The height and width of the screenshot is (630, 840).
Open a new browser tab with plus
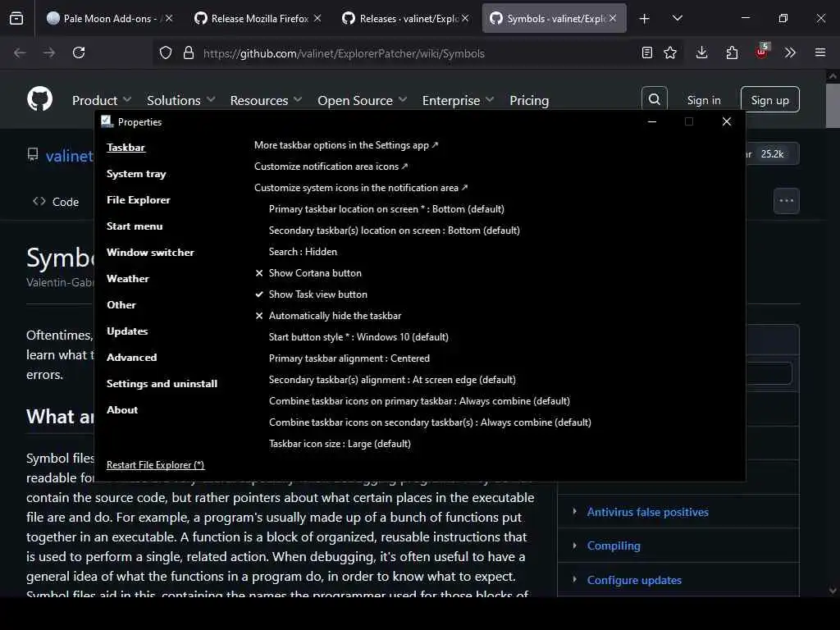tap(645, 19)
